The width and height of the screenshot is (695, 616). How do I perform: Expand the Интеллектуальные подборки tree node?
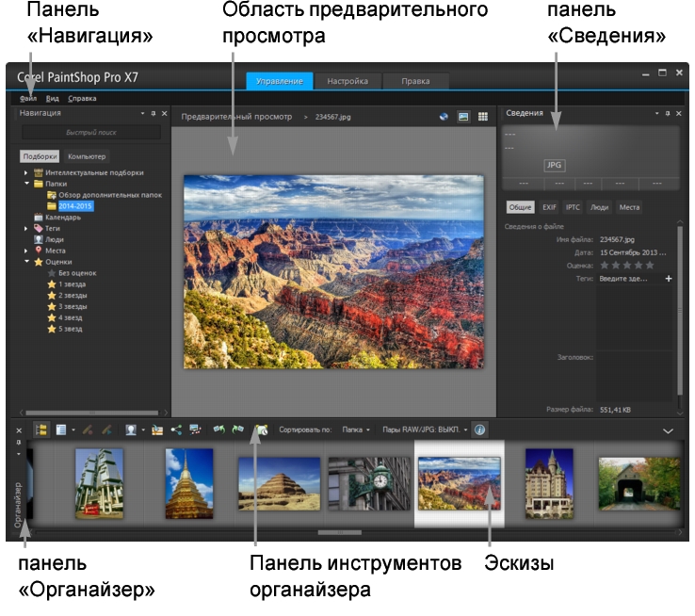pos(26,172)
